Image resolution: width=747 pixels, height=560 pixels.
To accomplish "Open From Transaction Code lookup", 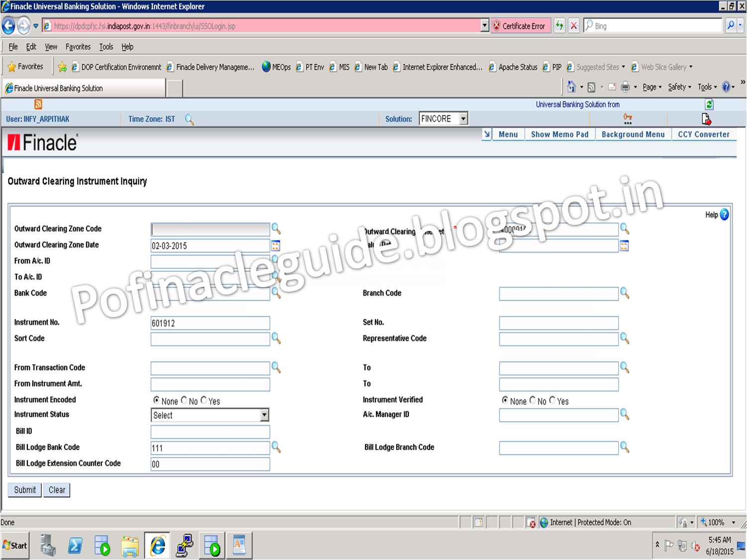I will (x=276, y=368).
